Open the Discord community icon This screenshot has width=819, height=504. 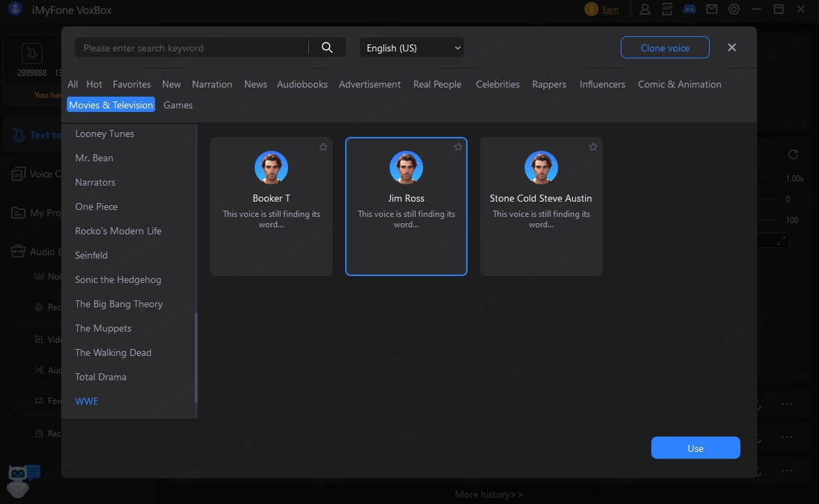690,10
